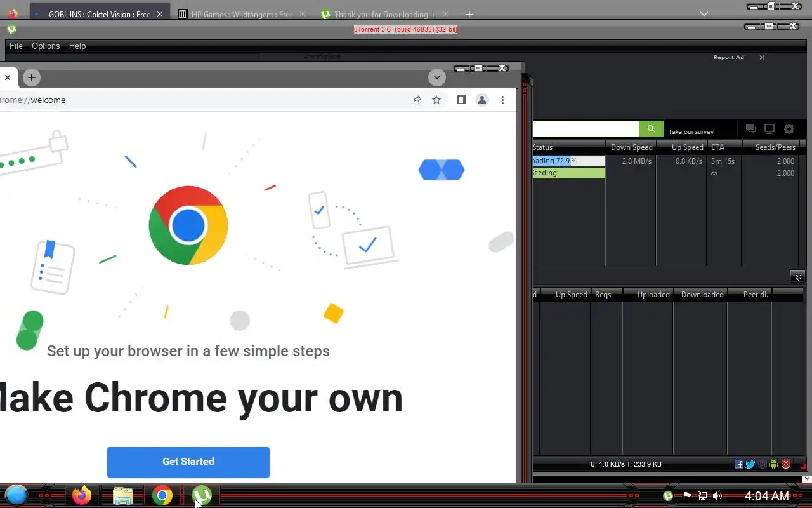Click the 0.8 KB/s up speed cell
The width and height of the screenshot is (812, 508).
pyautogui.click(x=689, y=161)
